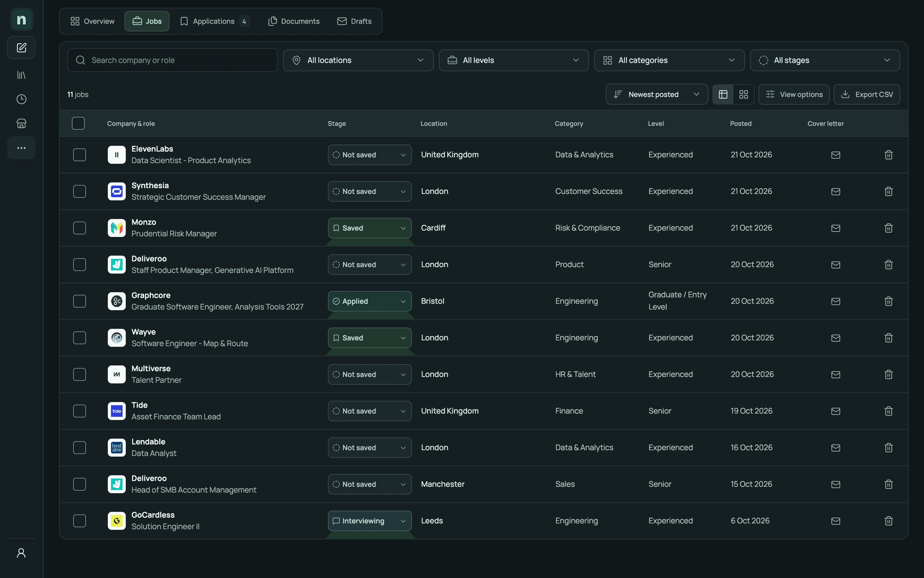Click the Export CSV button
This screenshot has width=924, height=578.
point(867,94)
